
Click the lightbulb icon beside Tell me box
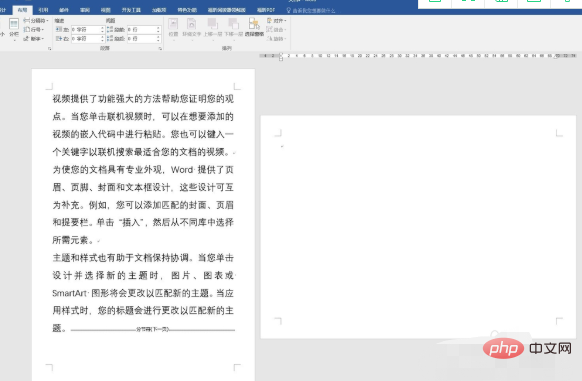click(288, 10)
